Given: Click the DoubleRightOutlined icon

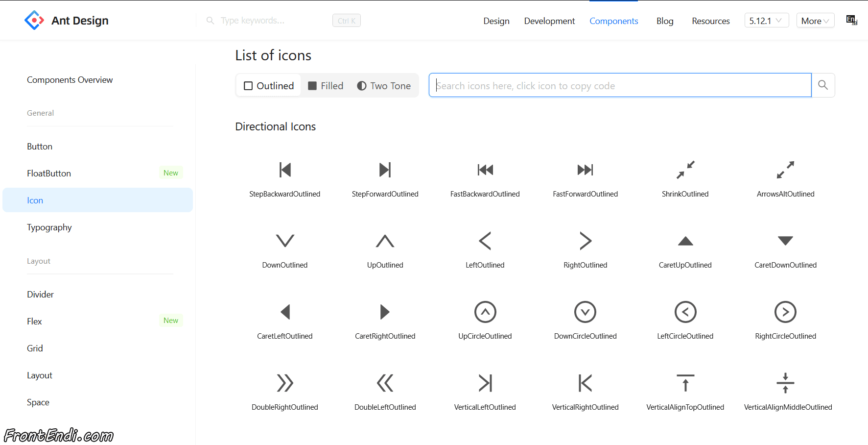Looking at the screenshot, I should 285,383.
